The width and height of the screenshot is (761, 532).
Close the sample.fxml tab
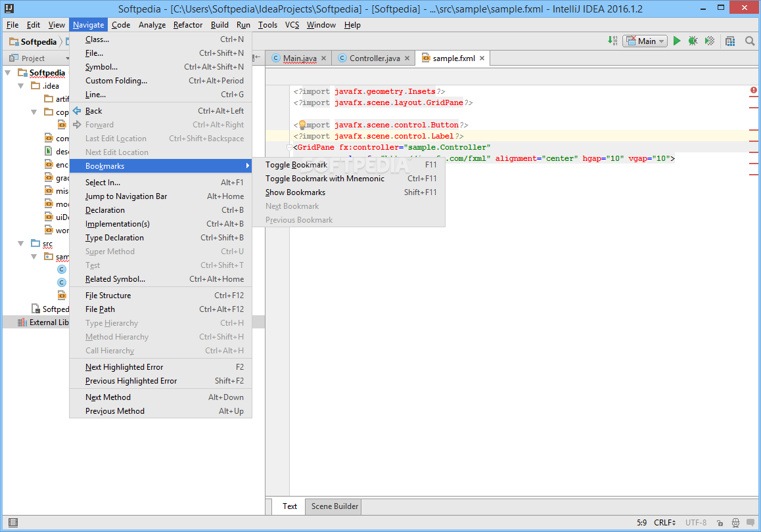pyautogui.click(x=482, y=58)
